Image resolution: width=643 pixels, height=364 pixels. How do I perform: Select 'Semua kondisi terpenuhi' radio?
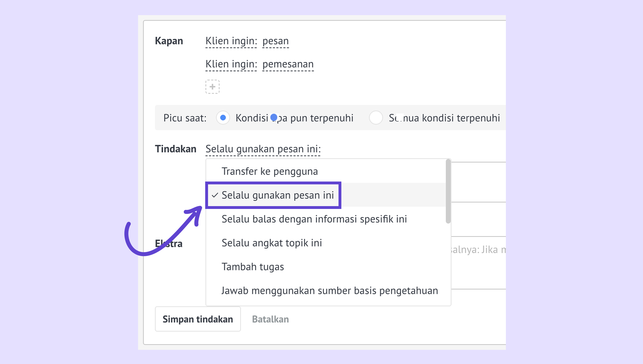[x=376, y=118]
